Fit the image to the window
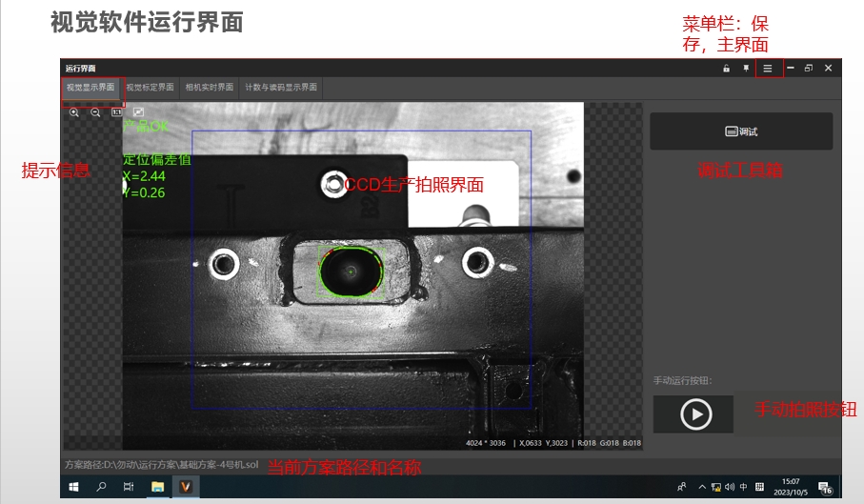 (x=138, y=111)
